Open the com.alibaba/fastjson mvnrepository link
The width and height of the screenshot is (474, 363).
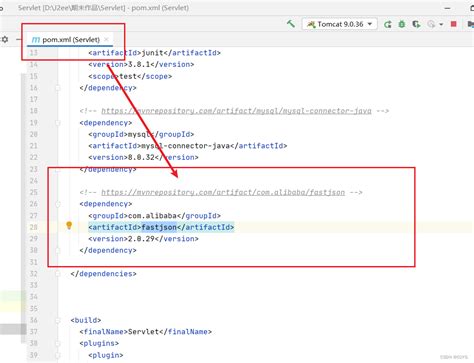[x=223, y=192]
